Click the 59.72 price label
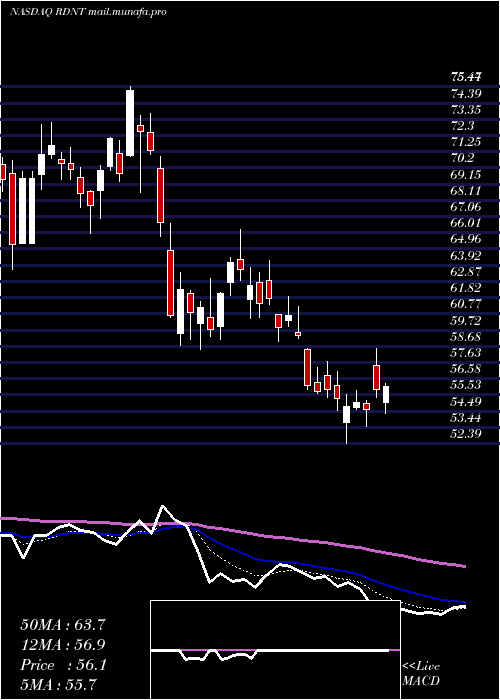Image resolution: width=500 pixels, height=700 pixels. click(467, 321)
